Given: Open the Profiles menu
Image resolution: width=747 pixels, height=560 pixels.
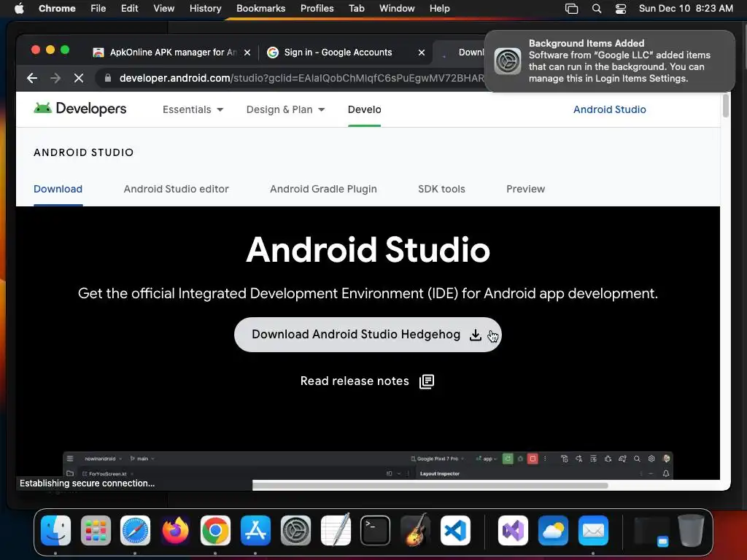Looking at the screenshot, I should click(x=317, y=9).
